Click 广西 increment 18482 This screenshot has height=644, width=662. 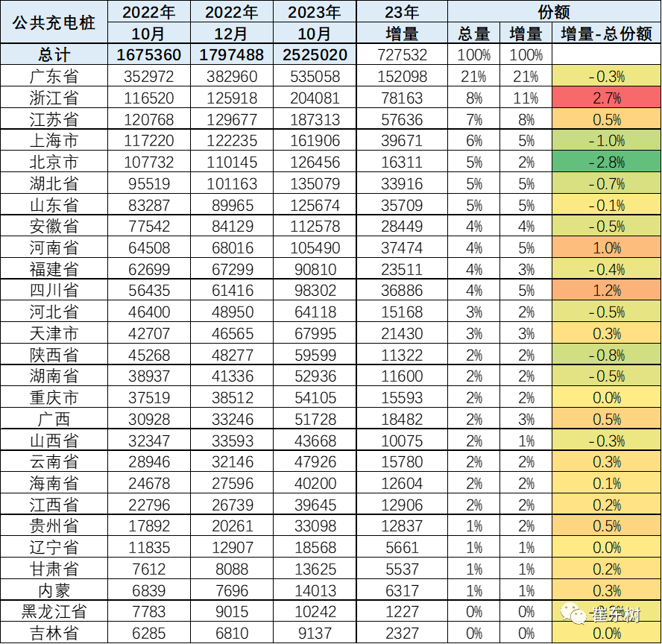[402, 419]
